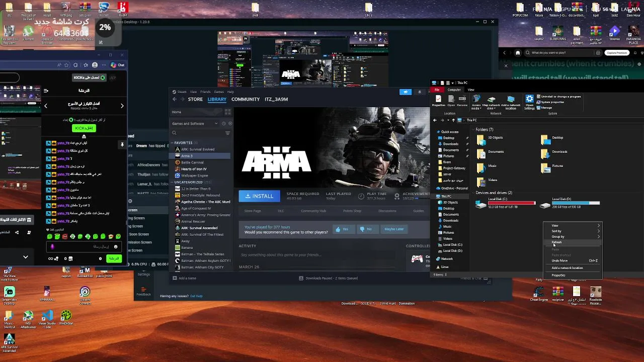Click the Arma 3 'Store Page' link

(253, 211)
